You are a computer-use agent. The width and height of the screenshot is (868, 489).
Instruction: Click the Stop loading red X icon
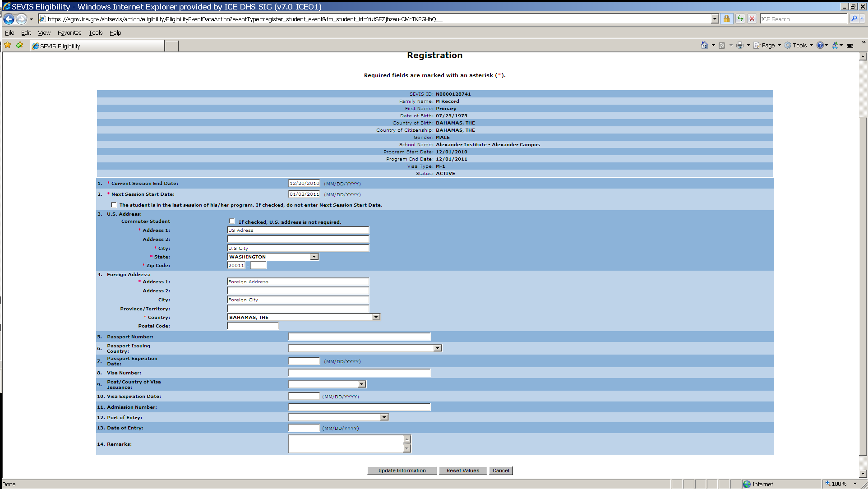click(752, 19)
